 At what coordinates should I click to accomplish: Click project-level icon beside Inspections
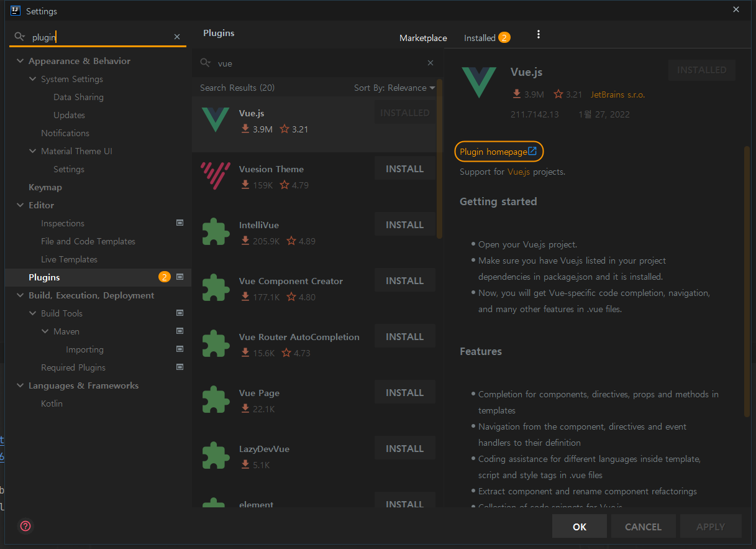tap(180, 223)
